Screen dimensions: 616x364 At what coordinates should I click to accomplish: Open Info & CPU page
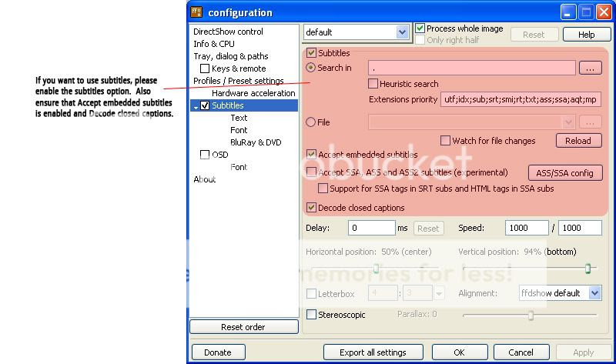pos(214,44)
